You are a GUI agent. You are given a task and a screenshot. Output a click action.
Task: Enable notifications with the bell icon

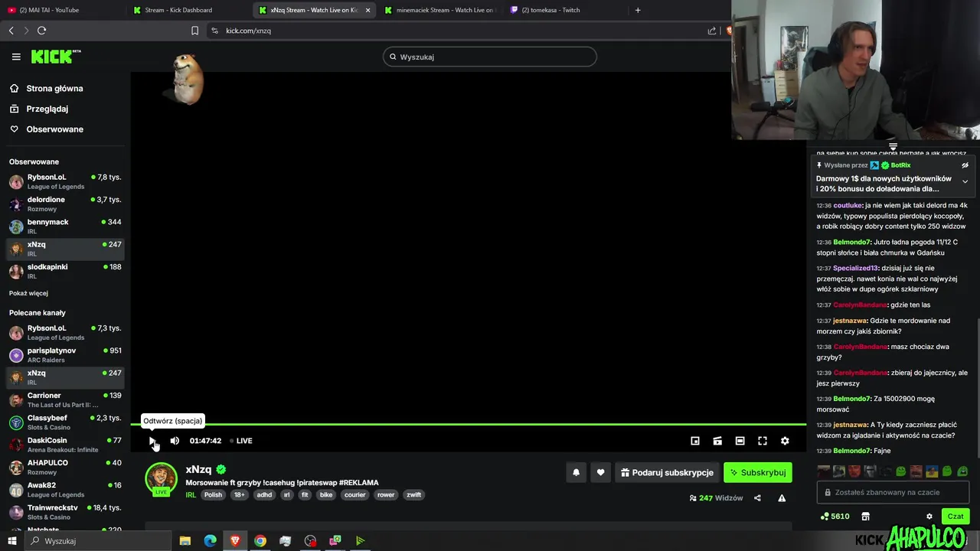click(x=577, y=473)
